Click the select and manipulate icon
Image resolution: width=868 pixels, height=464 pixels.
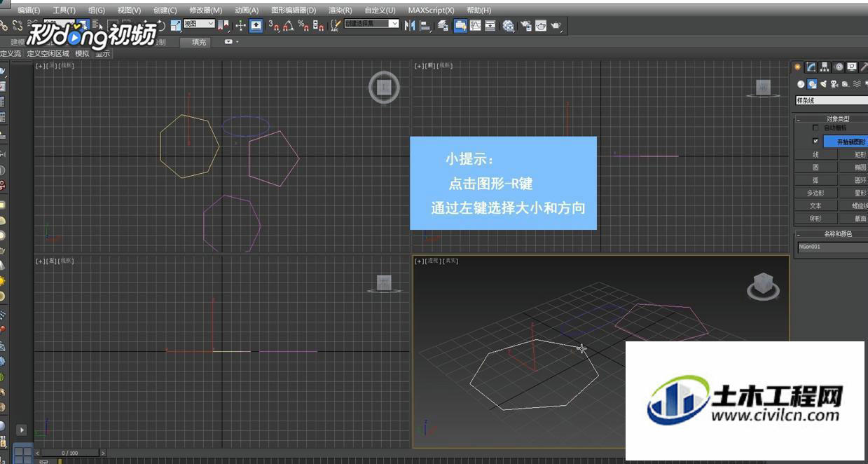click(x=240, y=26)
